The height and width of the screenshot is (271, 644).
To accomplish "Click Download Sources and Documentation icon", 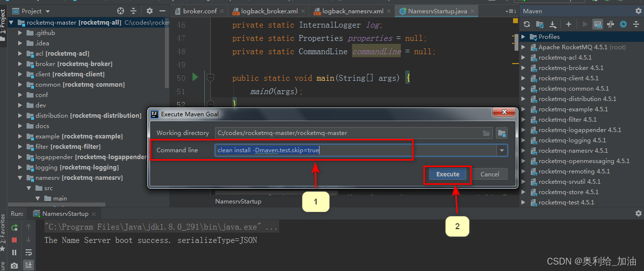I will click(x=553, y=24).
